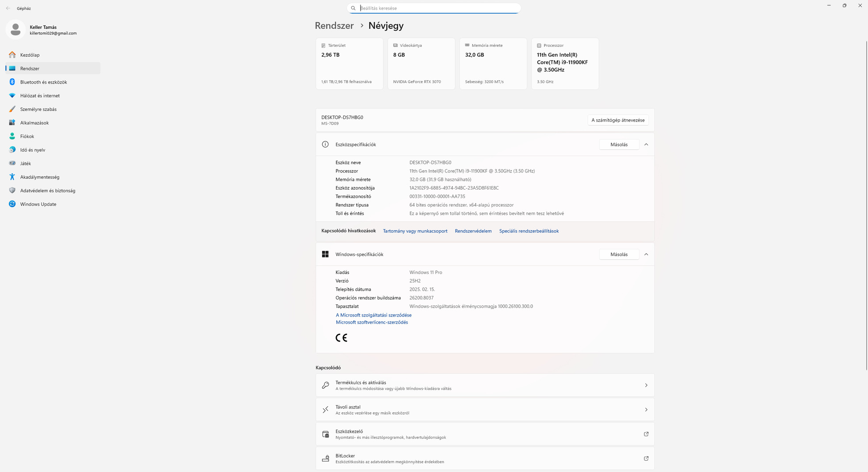The width and height of the screenshot is (868, 472).
Task: Click the Személyre szabás brush icon
Action: (x=12, y=109)
